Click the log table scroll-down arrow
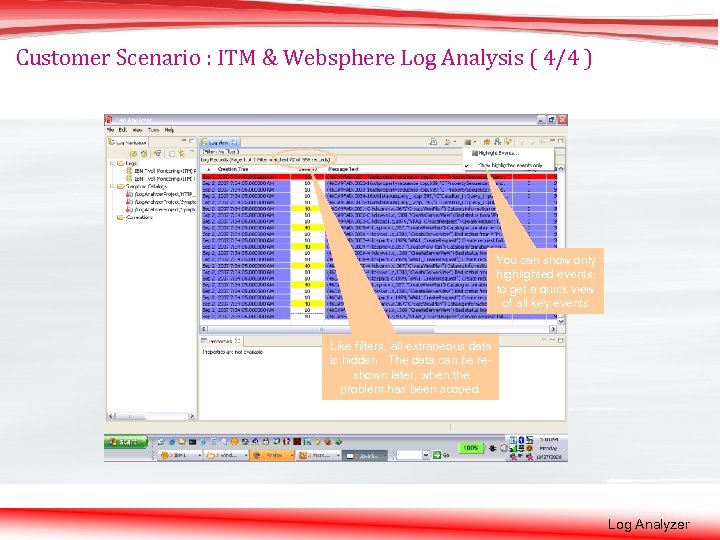 tap(561, 321)
